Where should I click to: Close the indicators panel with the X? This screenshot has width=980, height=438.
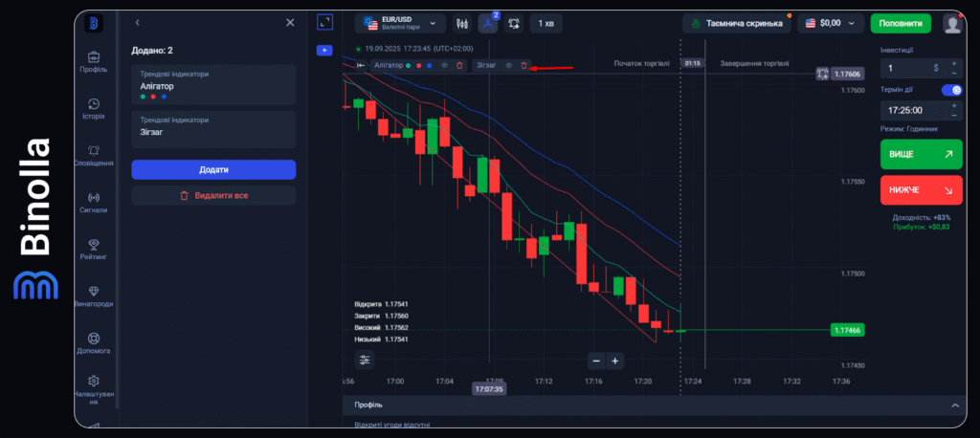(290, 23)
